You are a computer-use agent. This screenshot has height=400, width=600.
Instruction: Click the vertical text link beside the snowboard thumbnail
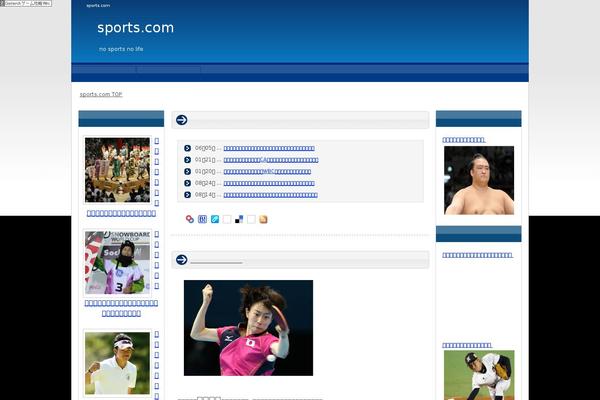[157, 260]
